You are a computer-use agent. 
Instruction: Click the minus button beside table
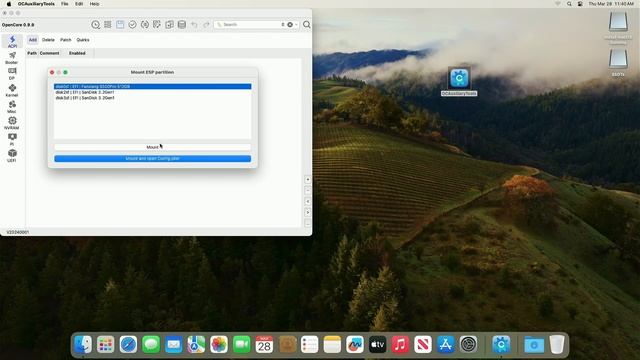[x=308, y=191]
